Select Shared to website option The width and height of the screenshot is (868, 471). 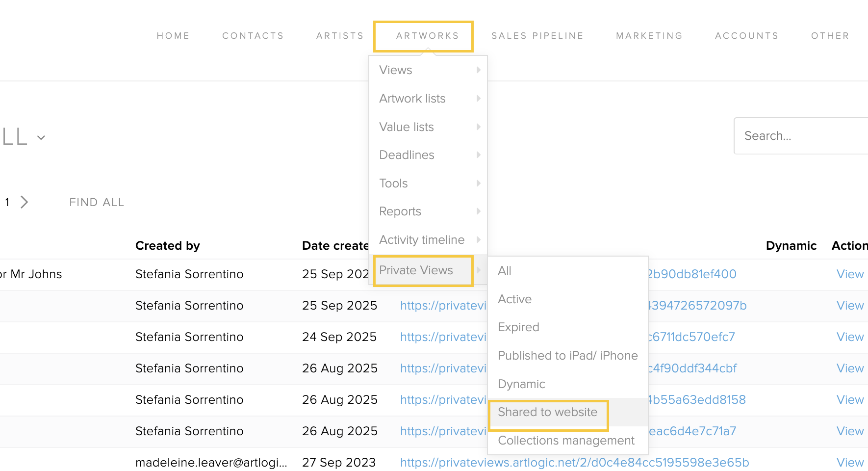pos(547,412)
